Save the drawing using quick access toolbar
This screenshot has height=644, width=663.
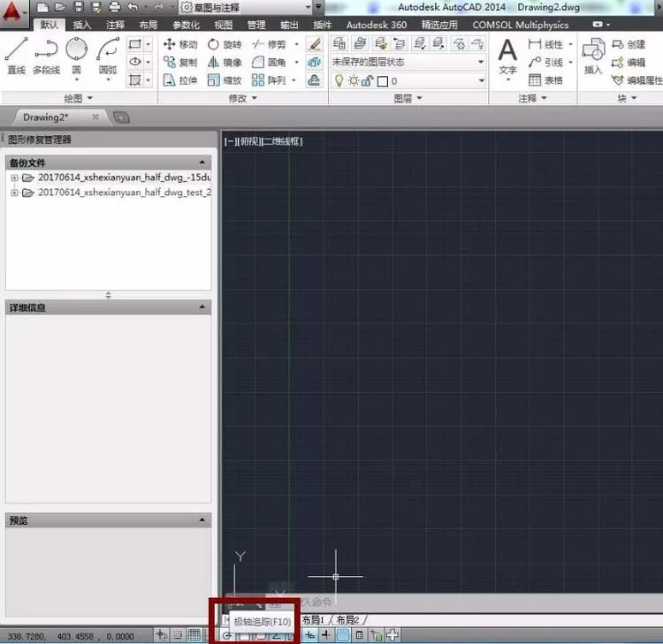coord(78,7)
